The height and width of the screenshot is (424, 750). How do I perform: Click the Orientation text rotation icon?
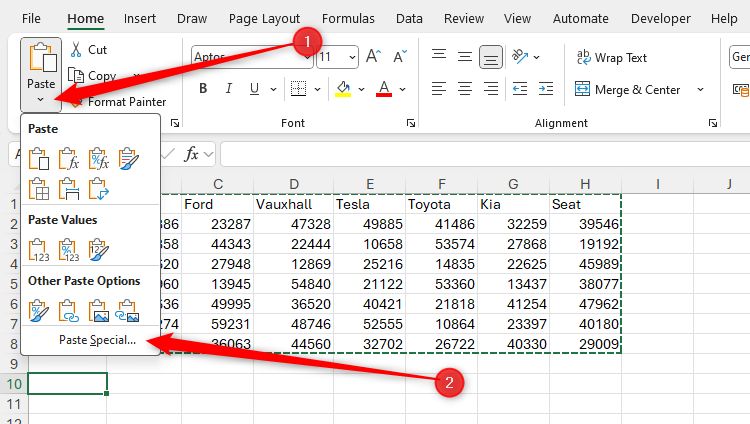point(520,56)
